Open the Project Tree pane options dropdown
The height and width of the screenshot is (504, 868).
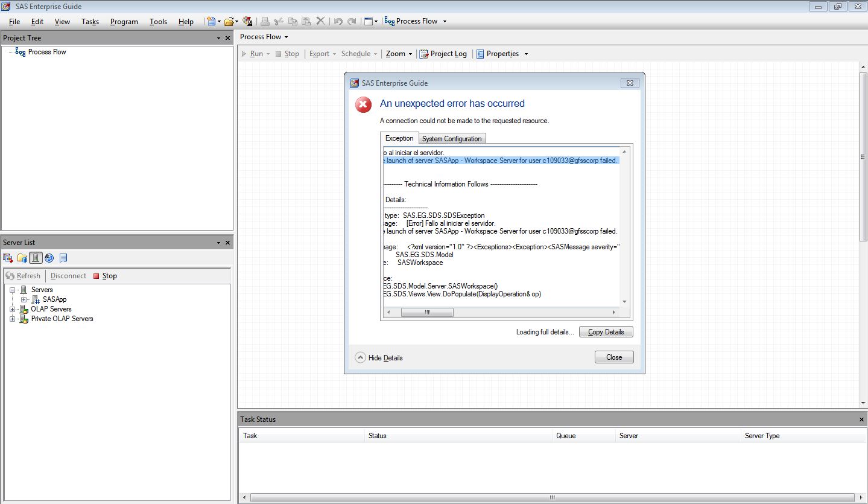218,38
